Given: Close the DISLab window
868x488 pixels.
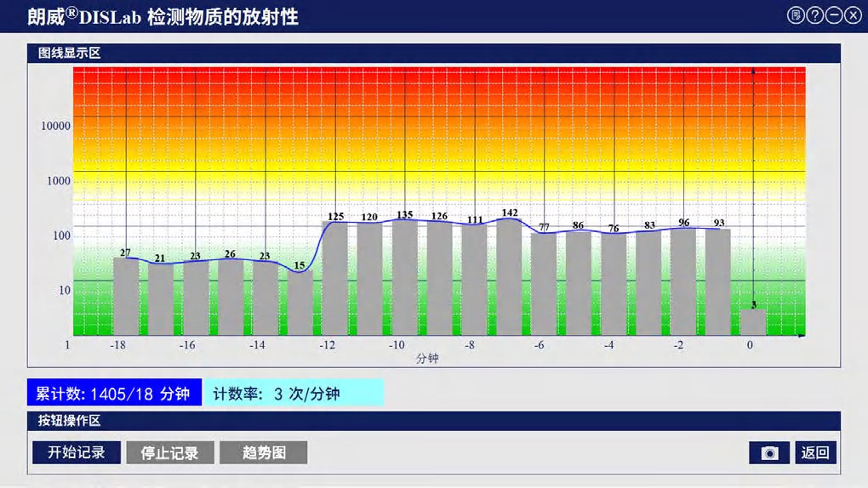Looking at the screenshot, I should 853,15.
